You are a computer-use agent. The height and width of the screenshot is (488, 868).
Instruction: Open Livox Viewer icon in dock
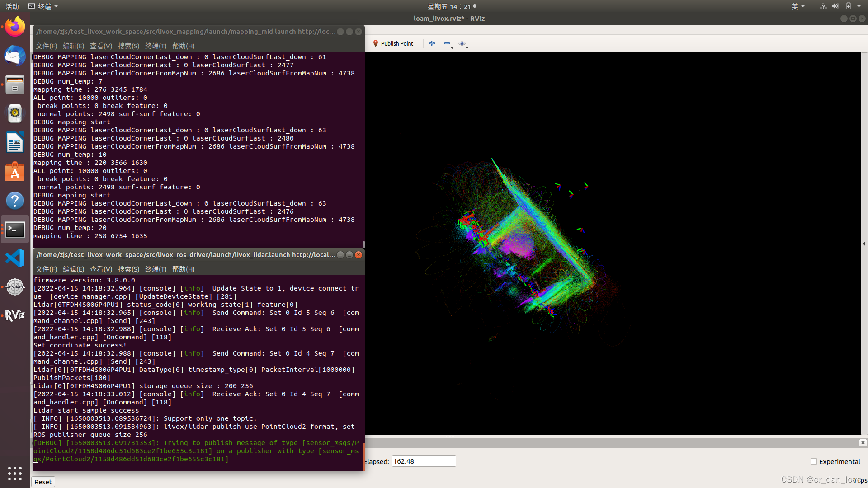(15, 287)
